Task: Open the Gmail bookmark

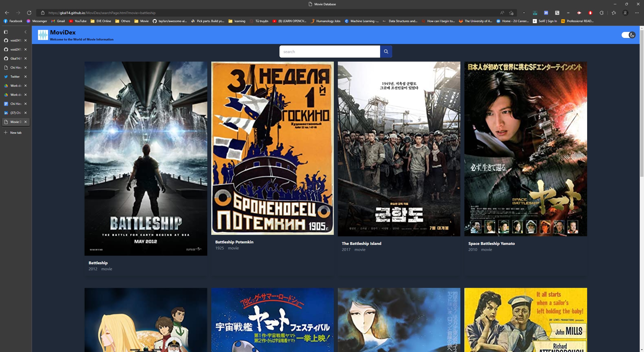Action: tap(58, 21)
